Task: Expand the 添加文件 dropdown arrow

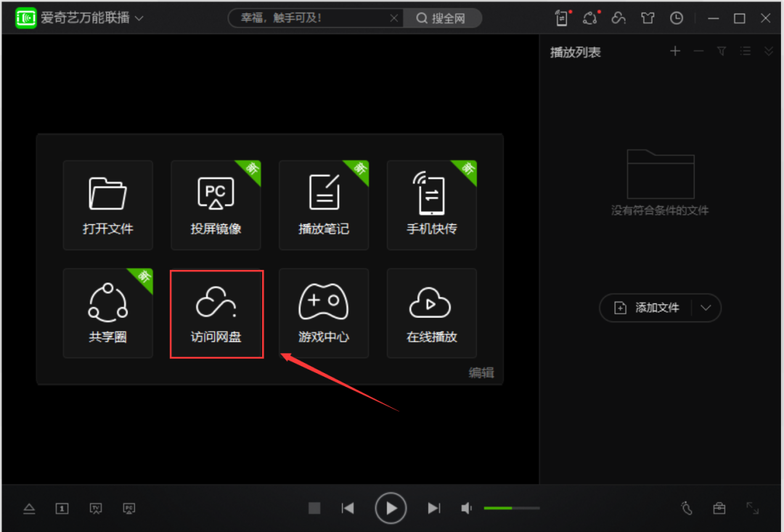Action: pos(706,308)
